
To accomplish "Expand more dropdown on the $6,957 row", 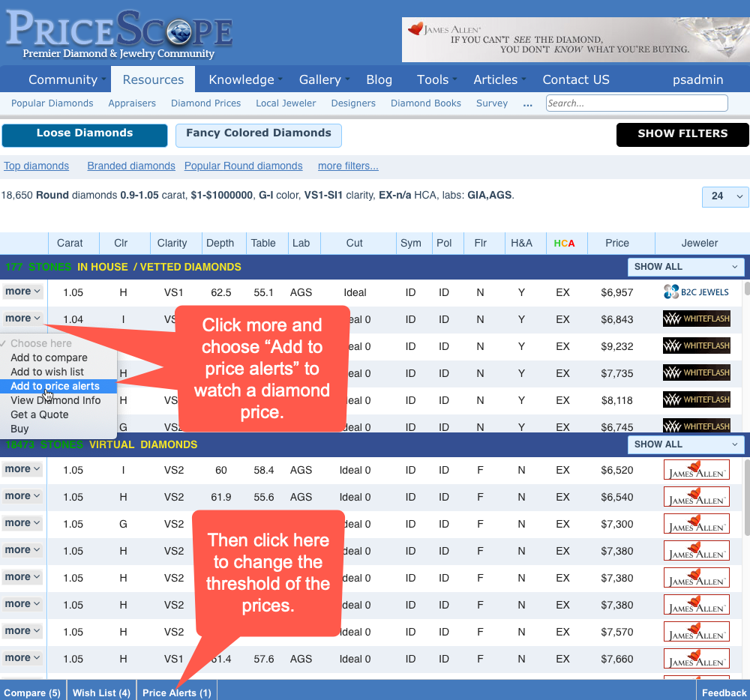I will (x=22, y=292).
